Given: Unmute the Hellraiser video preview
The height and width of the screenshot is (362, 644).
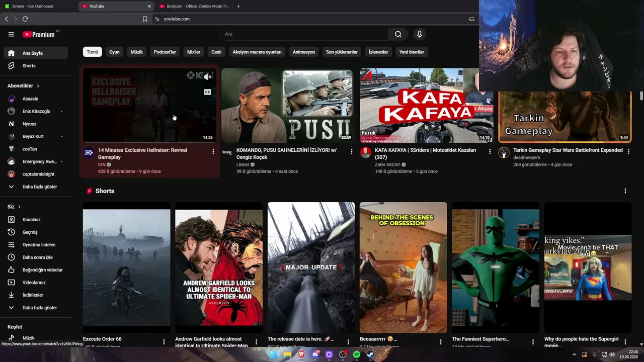Looking at the screenshot, I should pos(207,77).
